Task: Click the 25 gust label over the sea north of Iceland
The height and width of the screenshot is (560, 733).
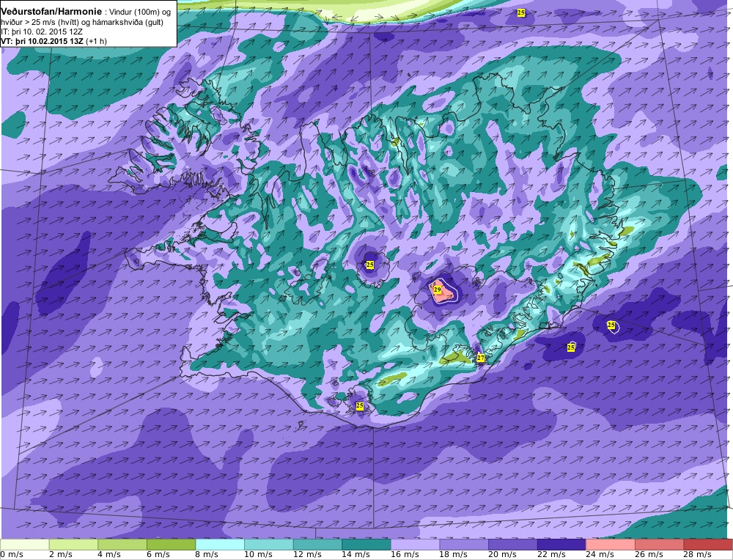Action: click(520, 12)
